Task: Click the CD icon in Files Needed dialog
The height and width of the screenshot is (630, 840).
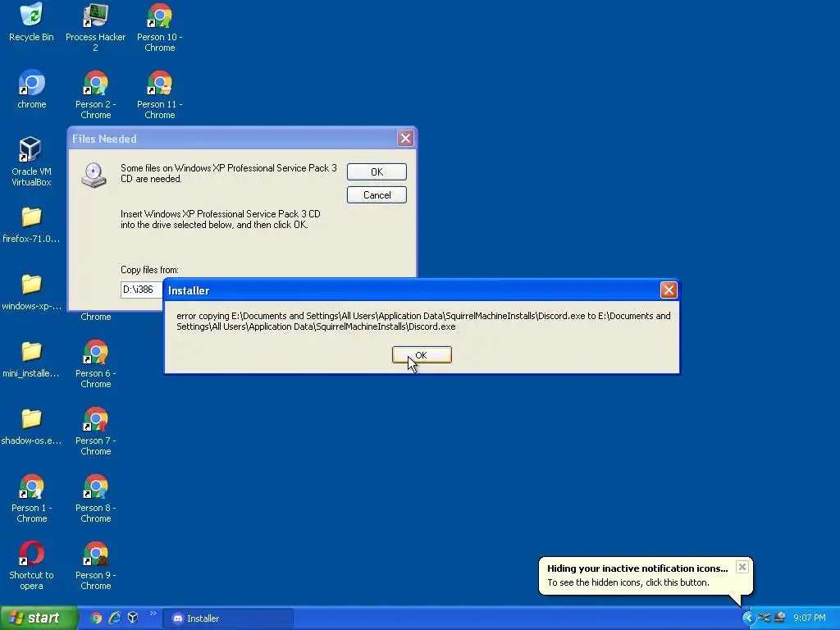Action: click(x=94, y=175)
